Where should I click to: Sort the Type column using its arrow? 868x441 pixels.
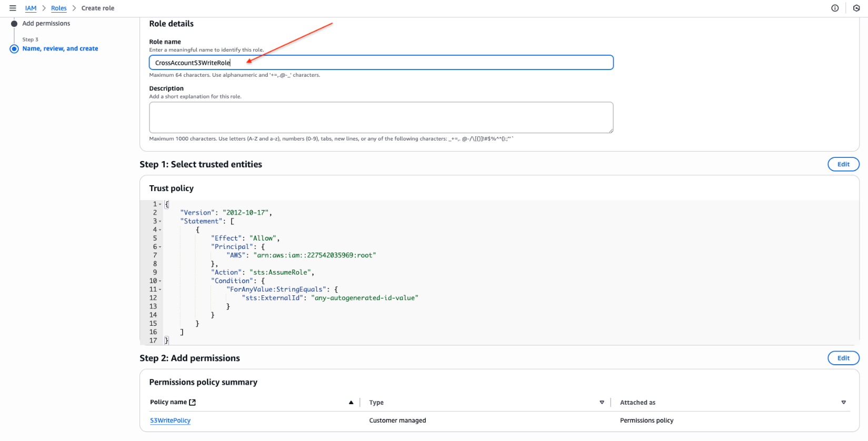tap(602, 403)
